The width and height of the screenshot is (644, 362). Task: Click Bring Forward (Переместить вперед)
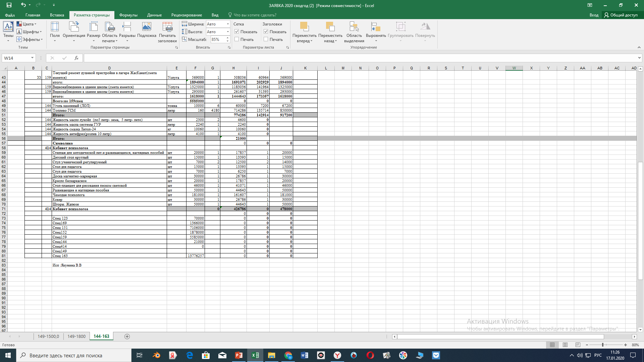point(304,32)
